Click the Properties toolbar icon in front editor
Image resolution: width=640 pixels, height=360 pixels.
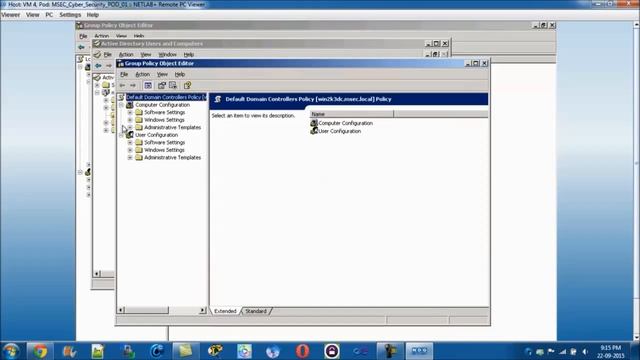162,85
